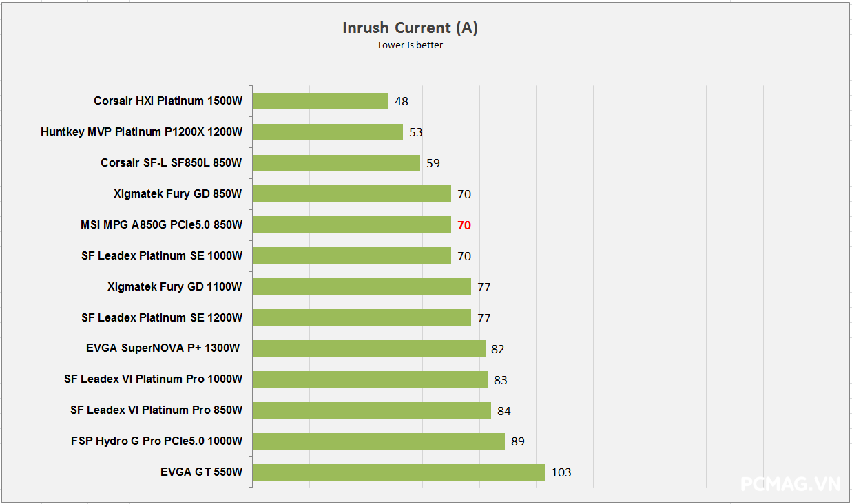Click the FSP Hydro G Pro PCIe5.0 bar

[x=378, y=441]
